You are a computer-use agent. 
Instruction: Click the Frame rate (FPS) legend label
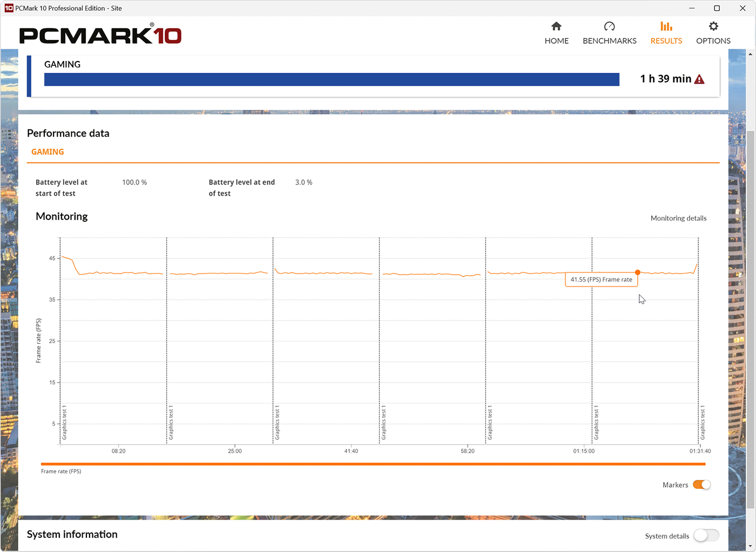coord(61,472)
